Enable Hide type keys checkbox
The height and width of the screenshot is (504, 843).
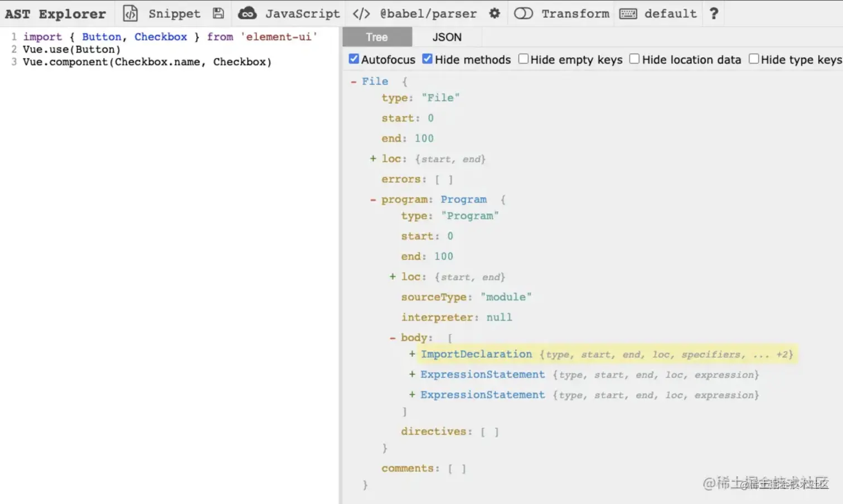tap(754, 59)
